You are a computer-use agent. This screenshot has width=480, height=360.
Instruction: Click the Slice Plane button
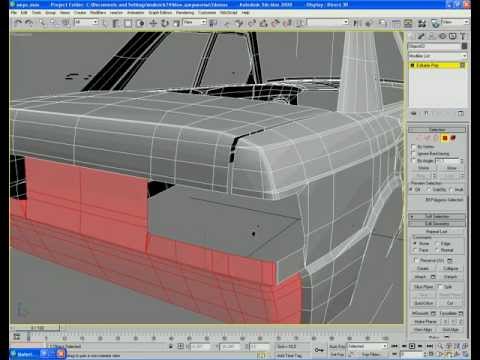click(x=424, y=287)
